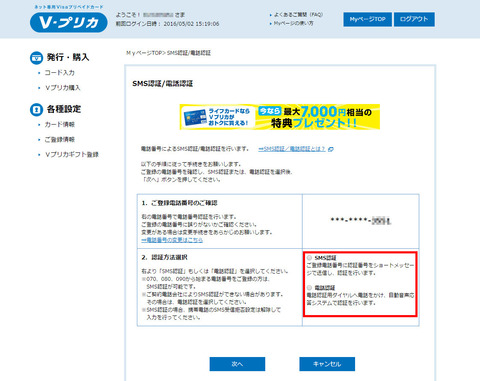Screen dimensions: 480x381
Task: Open the 電話番号の変更はこちら link
Action: [172, 240]
